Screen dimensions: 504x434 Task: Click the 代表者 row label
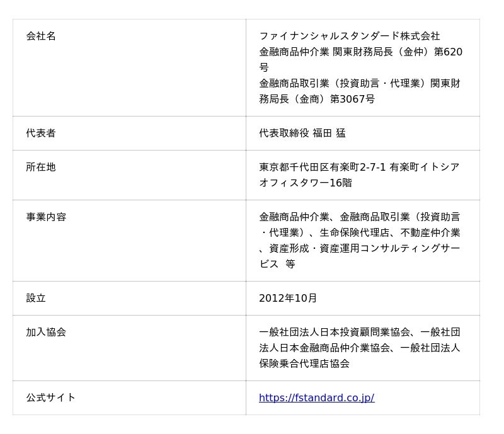[x=41, y=134]
